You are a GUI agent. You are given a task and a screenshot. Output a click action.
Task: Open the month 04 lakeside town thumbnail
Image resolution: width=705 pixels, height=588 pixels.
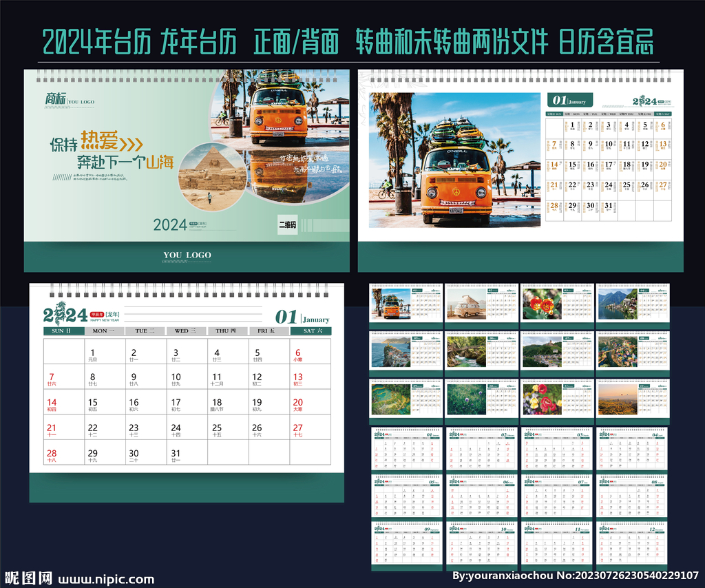pyautogui.click(x=618, y=304)
